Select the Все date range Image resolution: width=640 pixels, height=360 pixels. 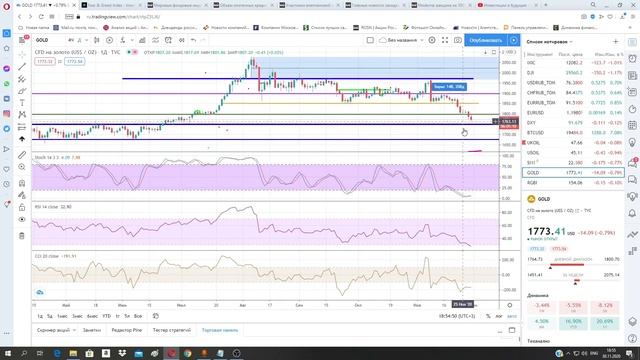[x=138, y=316]
